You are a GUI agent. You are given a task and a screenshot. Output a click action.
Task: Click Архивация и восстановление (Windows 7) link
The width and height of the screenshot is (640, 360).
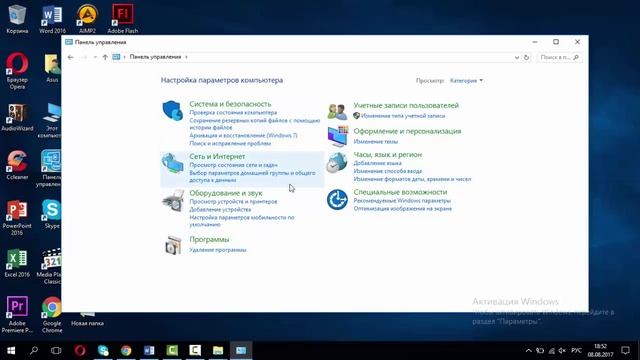coord(243,136)
